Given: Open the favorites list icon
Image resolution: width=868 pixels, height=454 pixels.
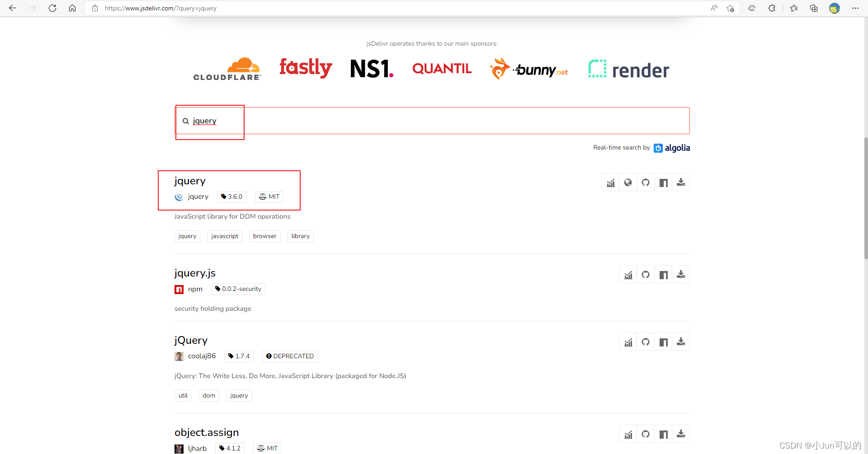Looking at the screenshot, I should pyautogui.click(x=794, y=8).
